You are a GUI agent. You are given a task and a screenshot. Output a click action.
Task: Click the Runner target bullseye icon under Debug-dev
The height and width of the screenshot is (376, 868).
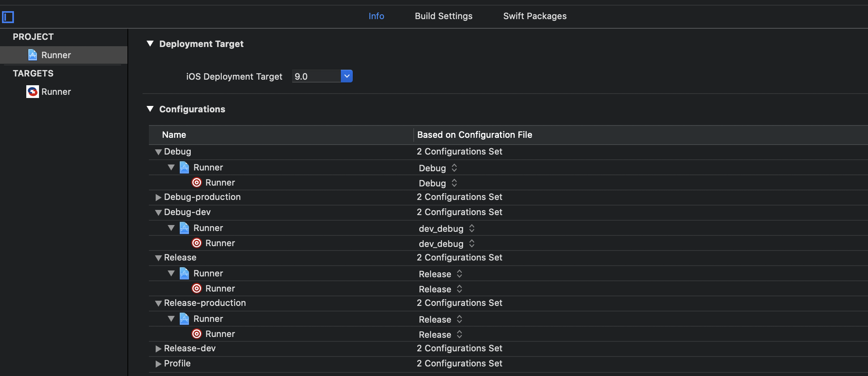[197, 243]
